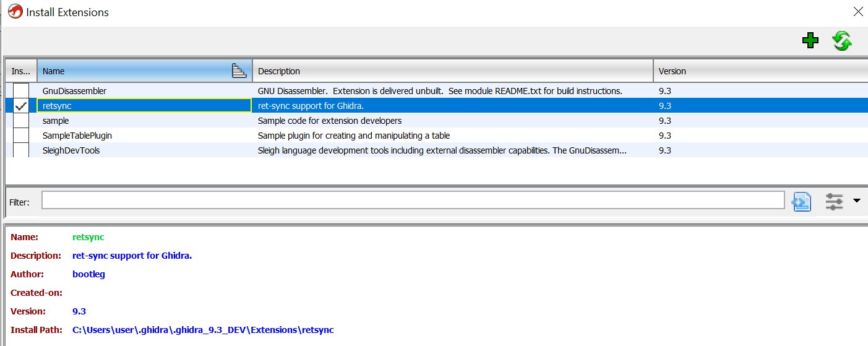Uncheck the retsync install checkbox

click(21, 106)
